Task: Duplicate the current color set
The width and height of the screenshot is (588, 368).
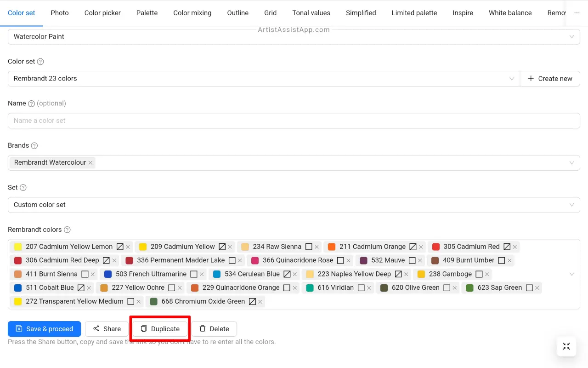Action: pos(160,329)
